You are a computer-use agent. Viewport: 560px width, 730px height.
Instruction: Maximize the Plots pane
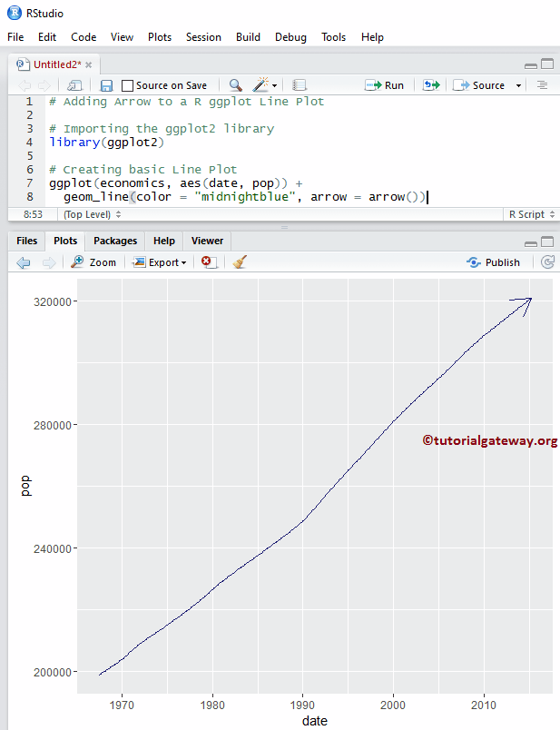click(547, 242)
